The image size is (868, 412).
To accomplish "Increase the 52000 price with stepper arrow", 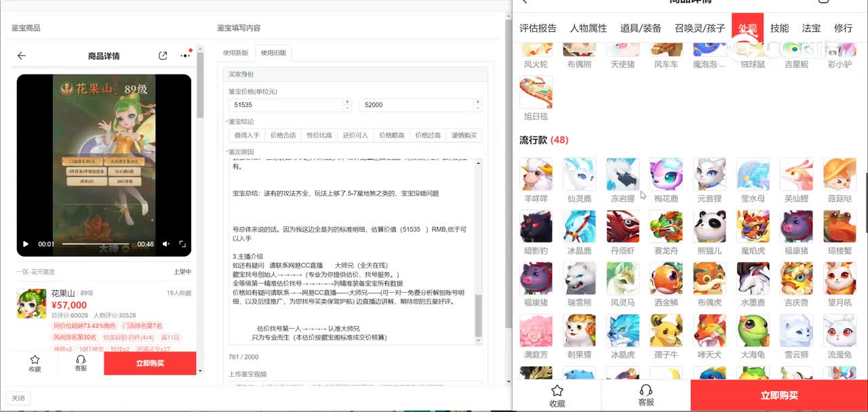I will coord(479,102).
